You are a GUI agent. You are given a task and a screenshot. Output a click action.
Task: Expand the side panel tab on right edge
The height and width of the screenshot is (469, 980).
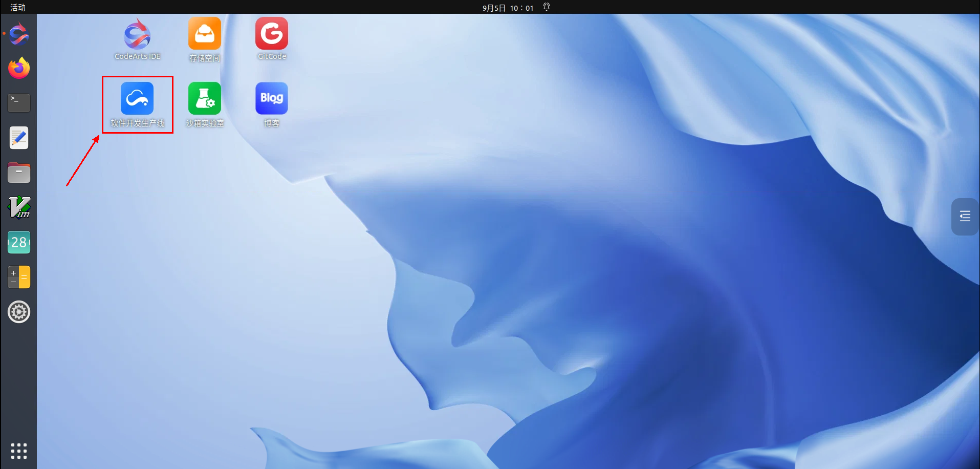(x=965, y=217)
